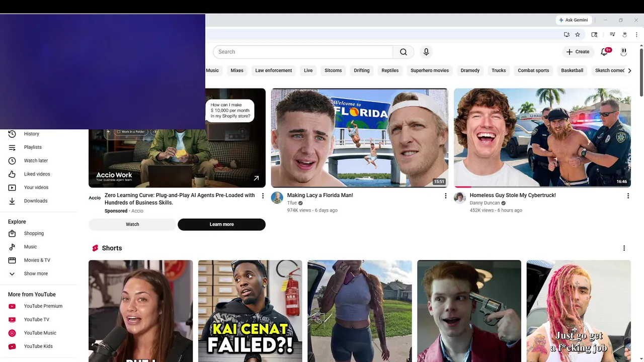Filter by Reptiles chip
This screenshot has width=644, height=362.
(x=390, y=70)
